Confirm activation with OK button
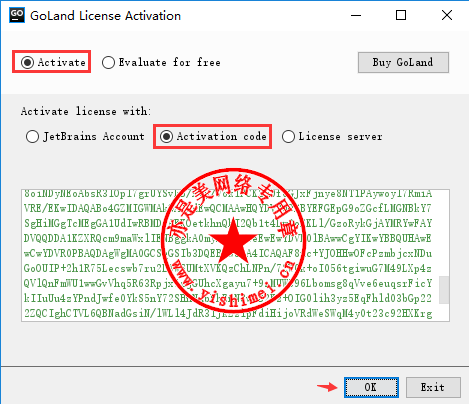This screenshot has height=404, width=469. pyautogui.click(x=371, y=387)
